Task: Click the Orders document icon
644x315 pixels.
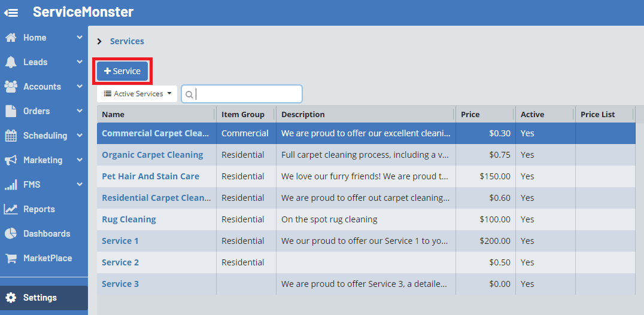Action: point(11,111)
